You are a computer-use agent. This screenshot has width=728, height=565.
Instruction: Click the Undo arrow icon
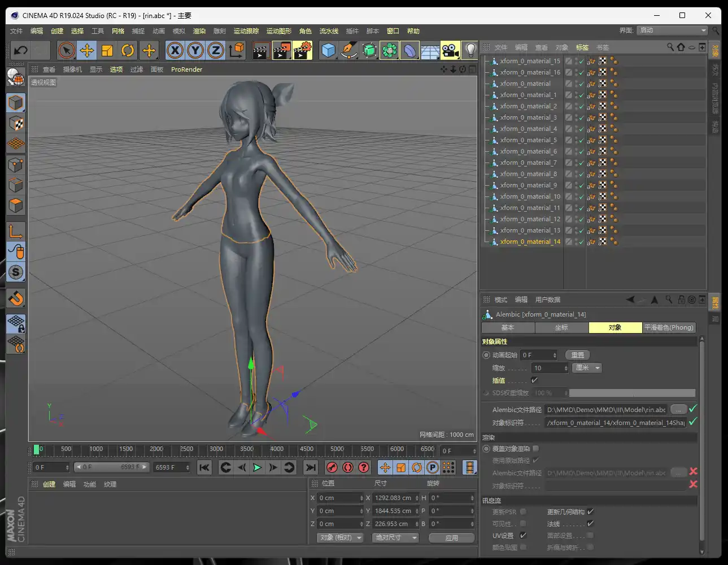[x=20, y=50]
